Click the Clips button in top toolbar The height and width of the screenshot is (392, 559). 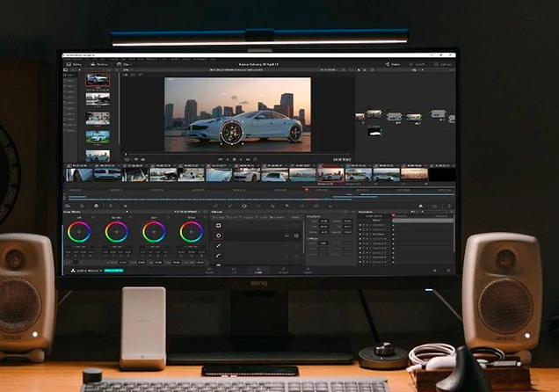click(x=123, y=64)
